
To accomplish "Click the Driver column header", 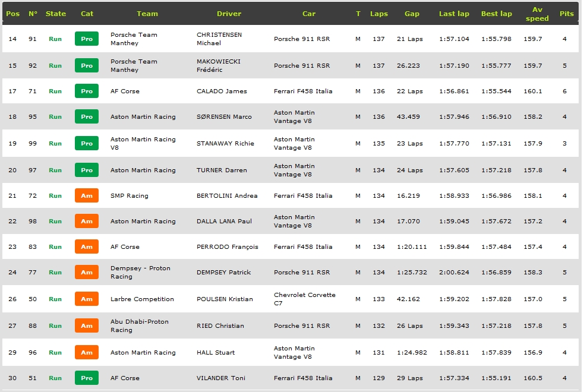I will (229, 14).
